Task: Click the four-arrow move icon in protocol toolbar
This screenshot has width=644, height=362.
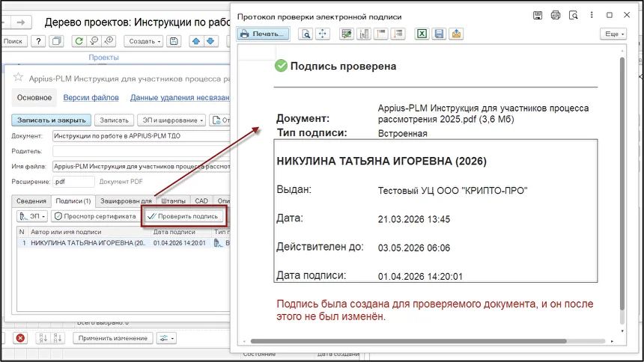Action: [x=323, y=34]
